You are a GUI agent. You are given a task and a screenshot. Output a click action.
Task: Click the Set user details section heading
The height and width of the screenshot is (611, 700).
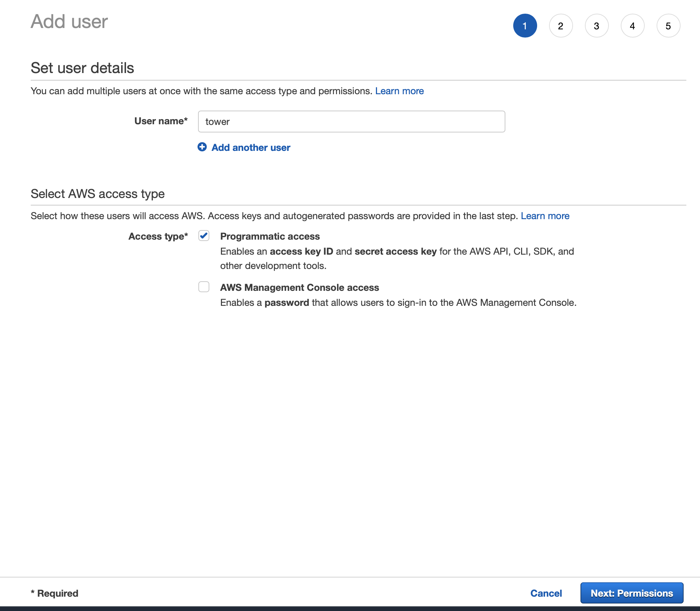82,68
